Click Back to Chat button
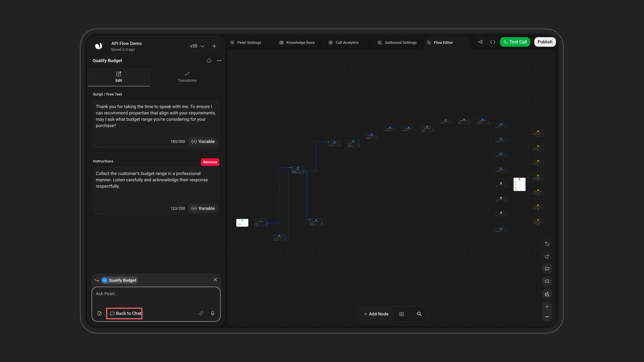Image resolution: width=644 pixels, height=362 pixels. (126, 313)
